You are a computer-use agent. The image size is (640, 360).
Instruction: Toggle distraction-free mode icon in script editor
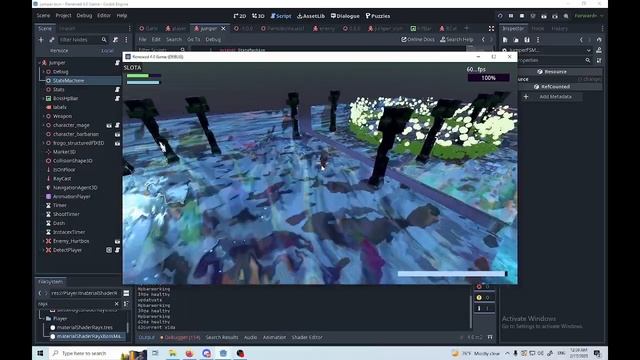491,28
